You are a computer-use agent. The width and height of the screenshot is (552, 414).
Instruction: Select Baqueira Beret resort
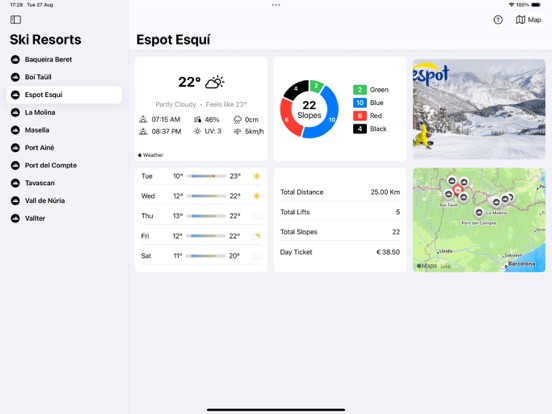point(64,59)
